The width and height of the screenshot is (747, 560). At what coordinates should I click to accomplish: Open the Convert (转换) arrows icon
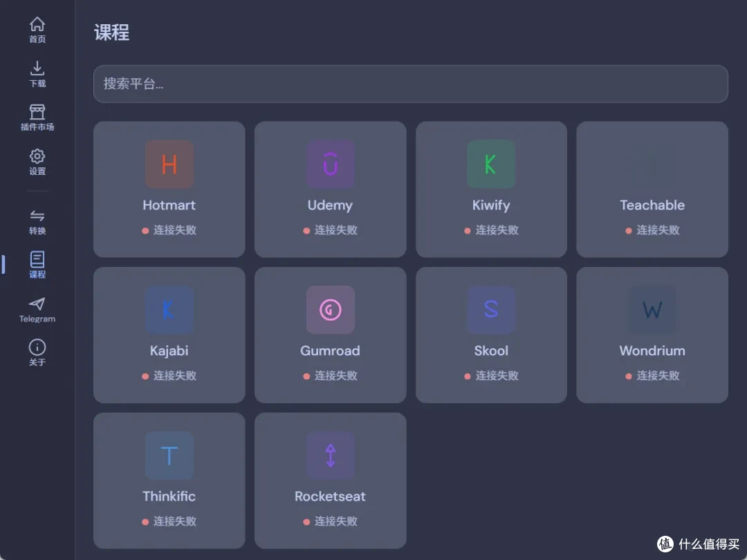tap(37, 216)
